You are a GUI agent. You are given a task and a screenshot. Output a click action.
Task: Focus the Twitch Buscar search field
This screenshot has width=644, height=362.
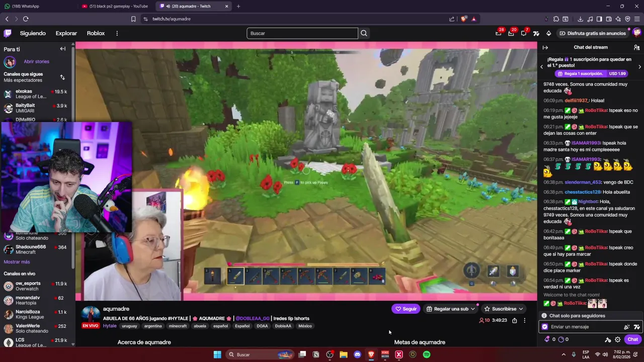coord(302,33)
